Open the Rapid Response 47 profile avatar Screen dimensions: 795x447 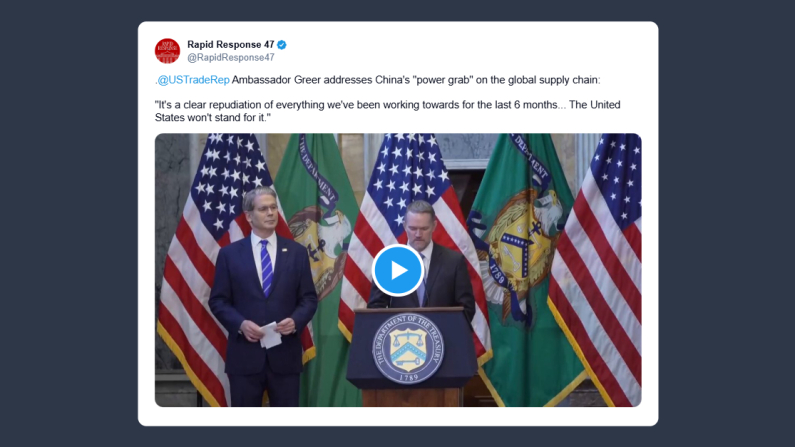coord(167,51)
